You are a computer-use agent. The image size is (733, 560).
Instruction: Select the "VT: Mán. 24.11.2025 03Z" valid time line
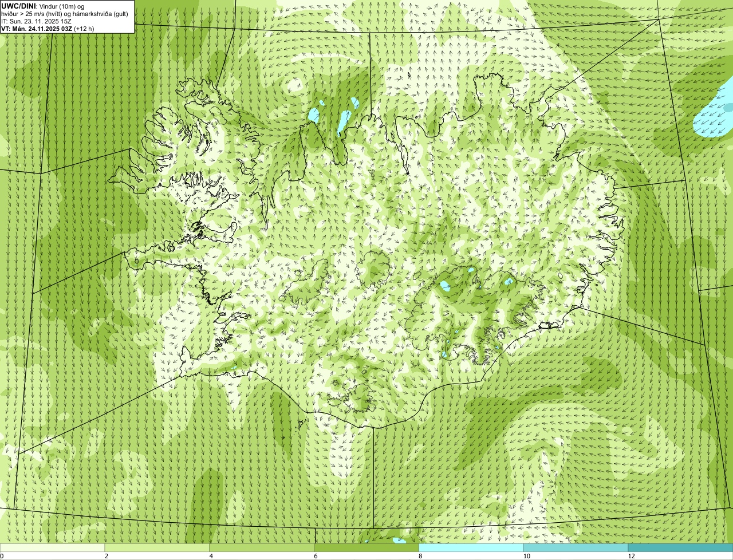[37, 28]
